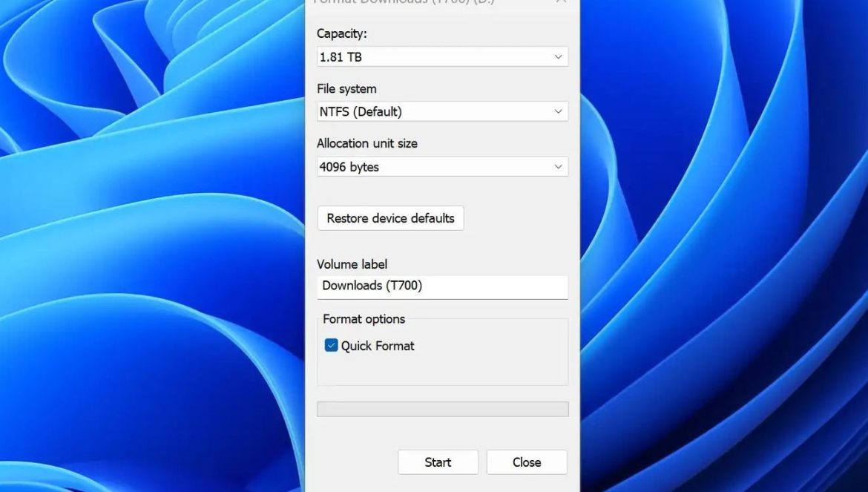
Task: Click the Restore device defaults button
Action: (390, 218)
